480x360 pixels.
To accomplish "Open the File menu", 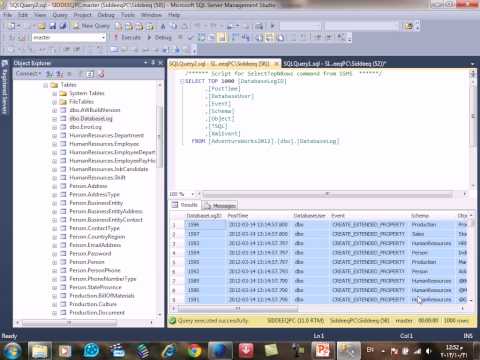I will pyautogui.click(x=7, y=15).
